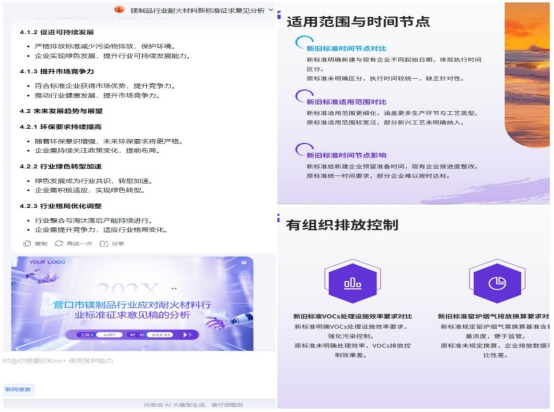Click the play arrow on PPT cover

[185, 334]
